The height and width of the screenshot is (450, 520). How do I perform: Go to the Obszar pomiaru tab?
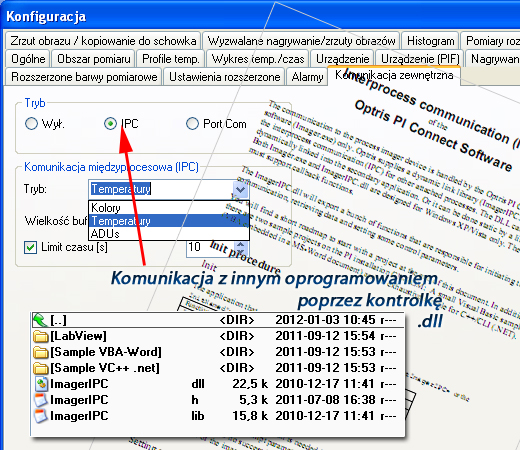click(94, 59)
